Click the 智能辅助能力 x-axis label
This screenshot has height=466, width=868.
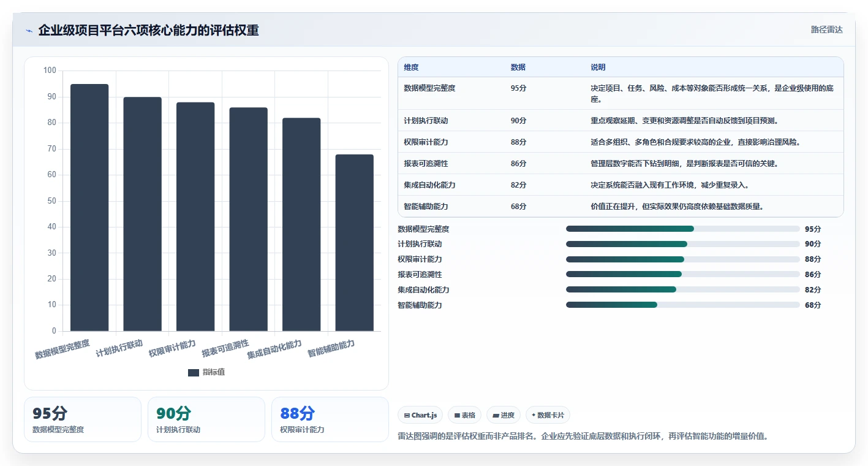(331, 348)
